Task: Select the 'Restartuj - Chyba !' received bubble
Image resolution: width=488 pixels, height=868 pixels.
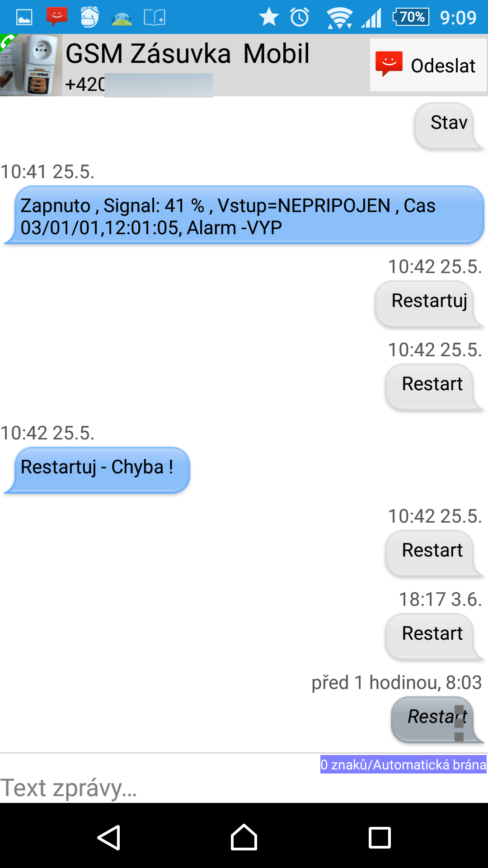Action: (97, 470)
